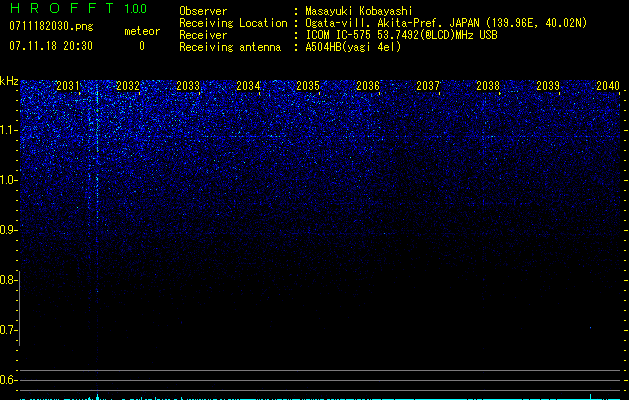Click the 0.6 kHz frequency tick label

(8, 380)
